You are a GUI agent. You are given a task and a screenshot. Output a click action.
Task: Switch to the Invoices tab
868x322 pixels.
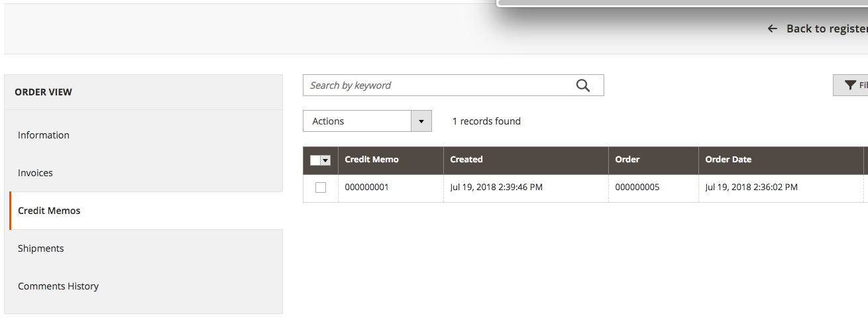click(36, 173)
